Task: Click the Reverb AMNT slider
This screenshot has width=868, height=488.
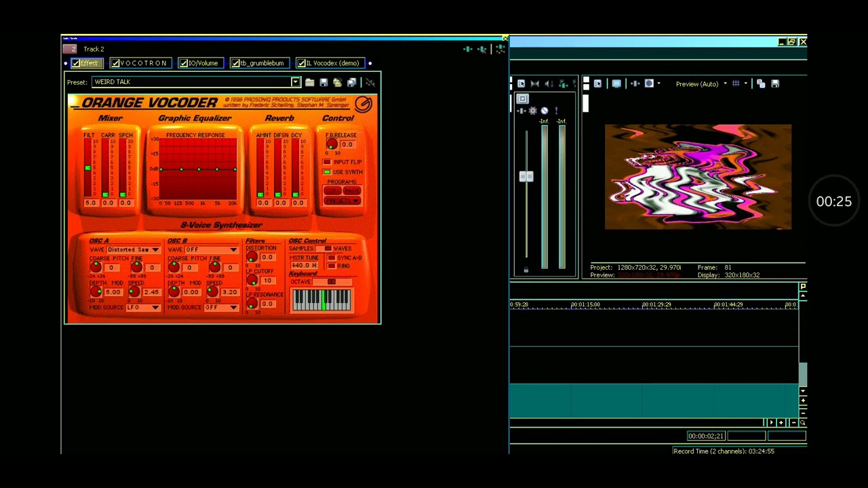Action: tap(260, 168)
